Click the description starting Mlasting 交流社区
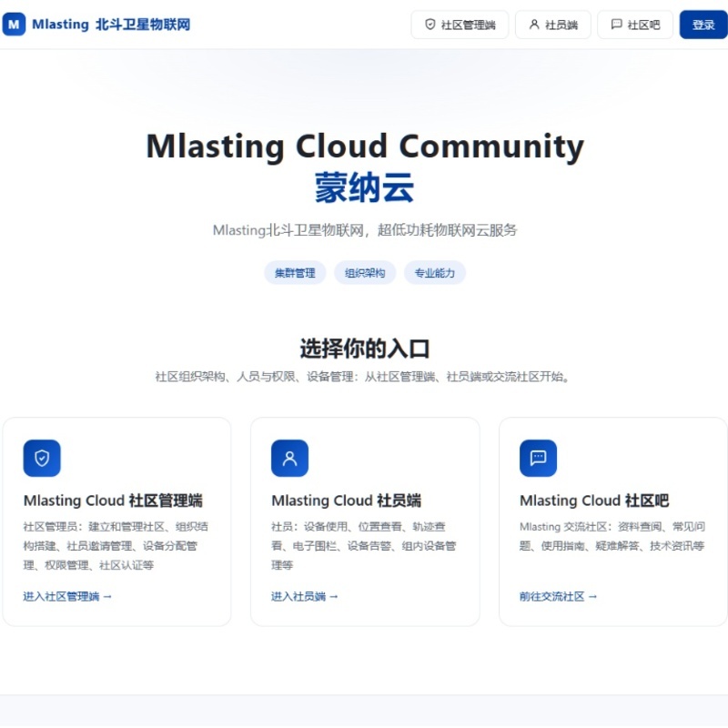This screenshot has width=728, height=728. pos(612,536)
